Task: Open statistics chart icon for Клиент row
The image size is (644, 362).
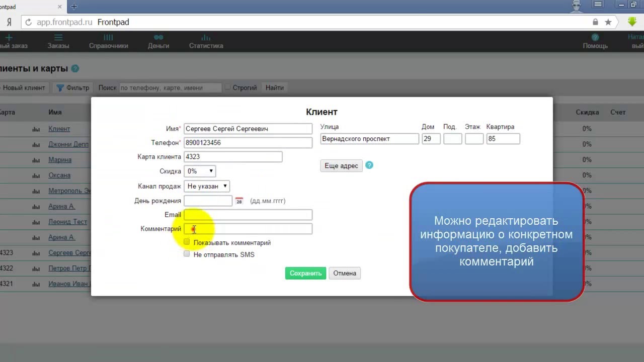Action: pos(36,129)
